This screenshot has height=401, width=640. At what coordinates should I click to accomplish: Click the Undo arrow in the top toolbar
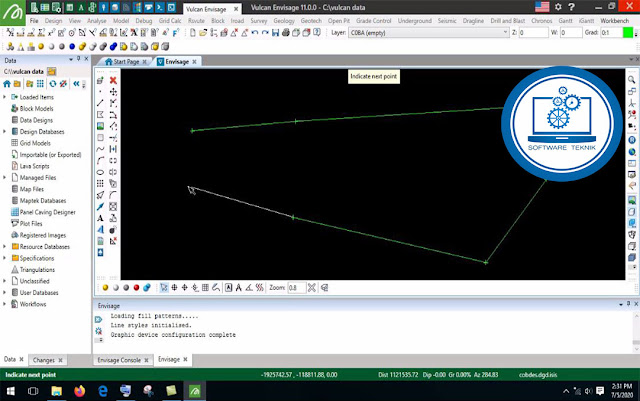click(x=255, y=33)
